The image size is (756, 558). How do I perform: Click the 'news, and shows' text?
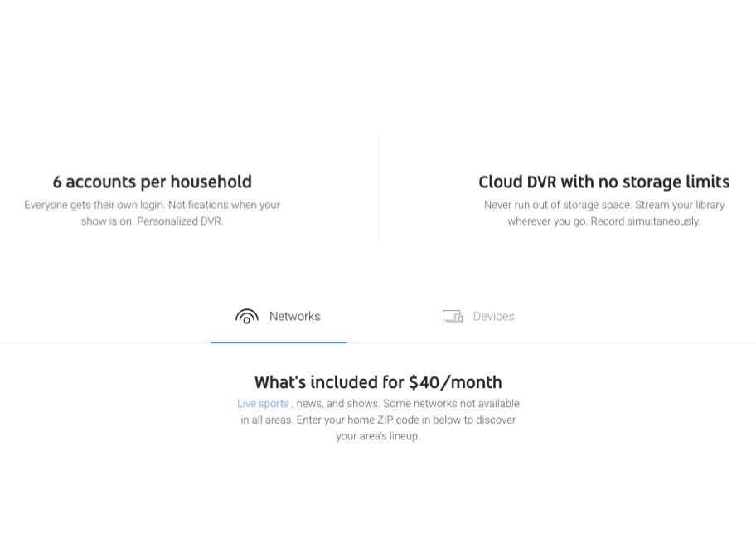pos(337,404)
